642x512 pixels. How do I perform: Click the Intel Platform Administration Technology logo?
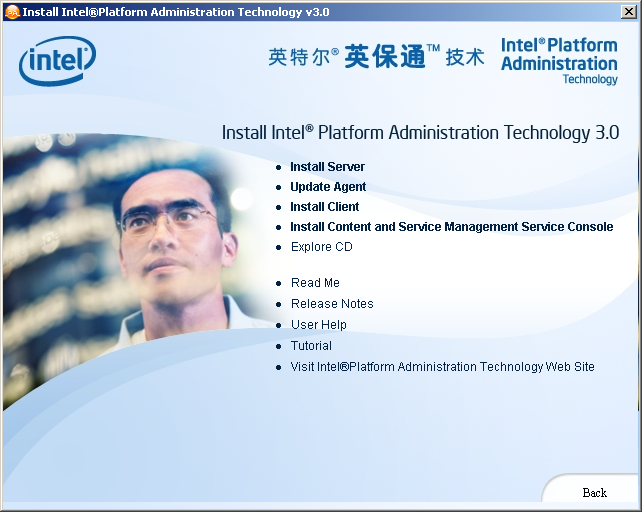coord(559,61)
